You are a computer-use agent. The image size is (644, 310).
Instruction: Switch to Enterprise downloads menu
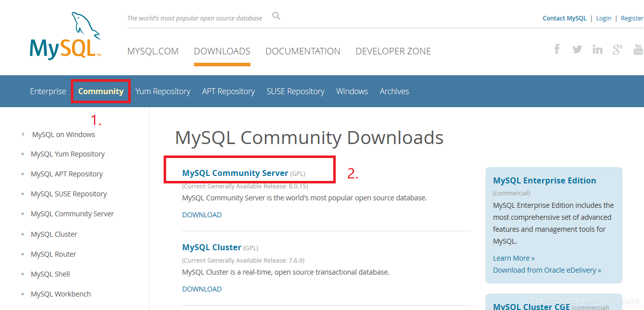coord(48,91)
